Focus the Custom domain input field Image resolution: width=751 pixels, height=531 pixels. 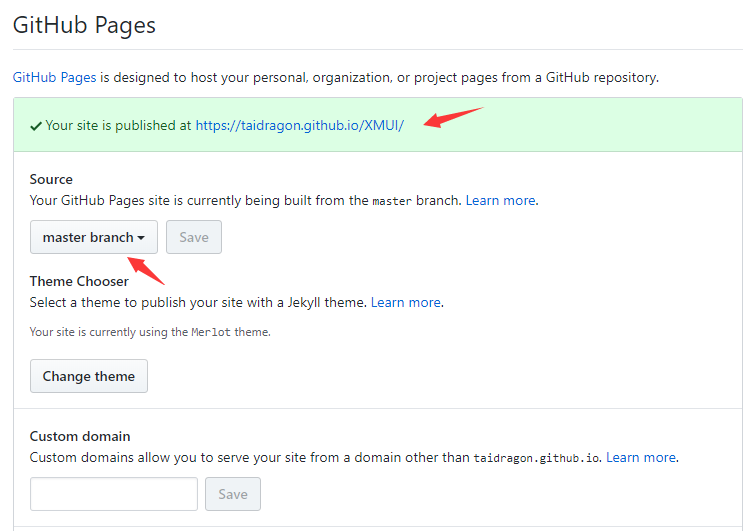pyautogui.click(x=114, y=494)
